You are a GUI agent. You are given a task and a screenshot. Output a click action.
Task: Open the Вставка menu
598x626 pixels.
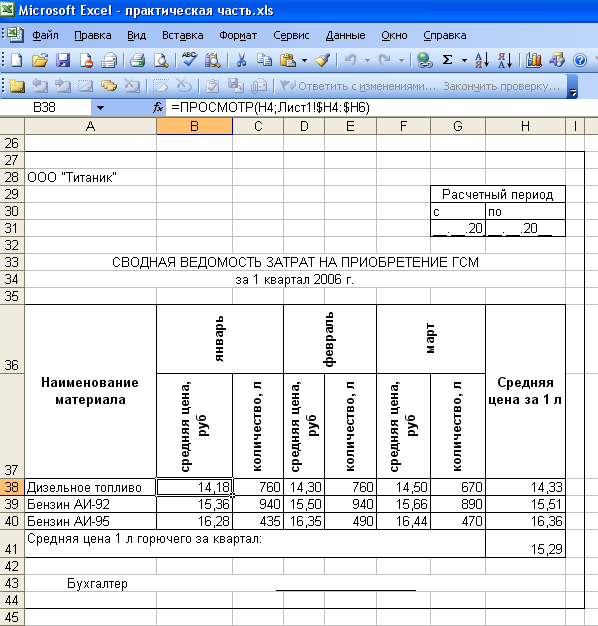182,35
